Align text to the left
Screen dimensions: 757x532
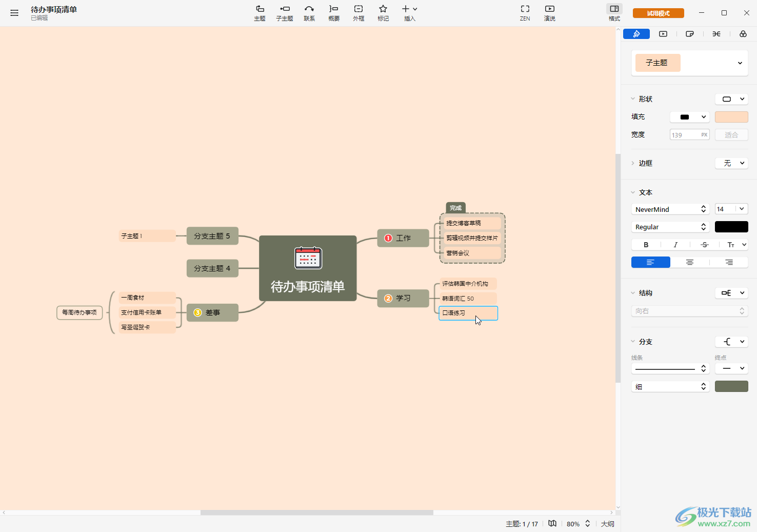651,262
